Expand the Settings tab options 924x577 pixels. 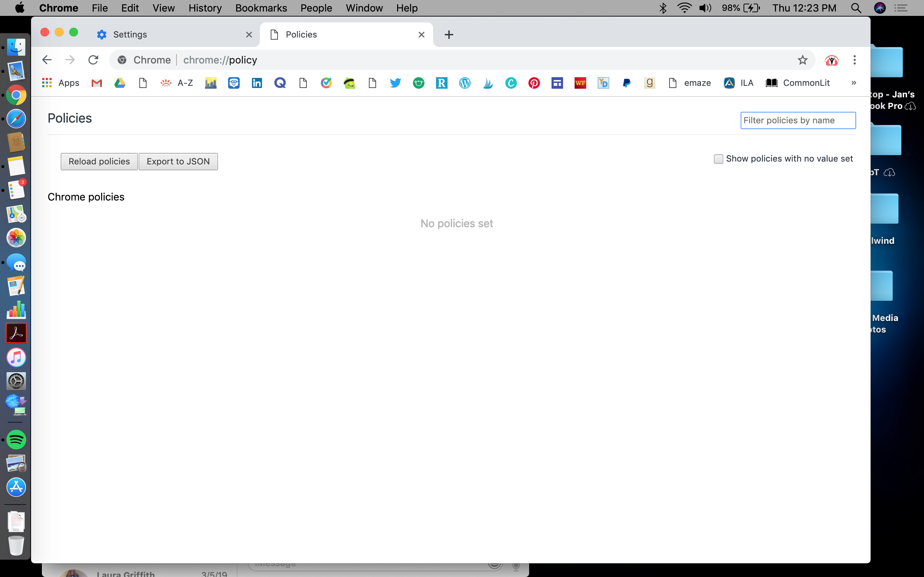coord(130,34)
